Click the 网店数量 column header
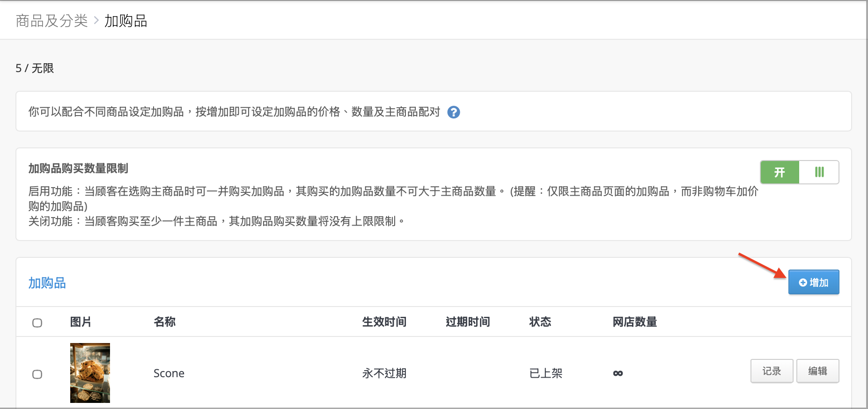Viewport: 868px width, 409px height. click(x=635, y=322)
